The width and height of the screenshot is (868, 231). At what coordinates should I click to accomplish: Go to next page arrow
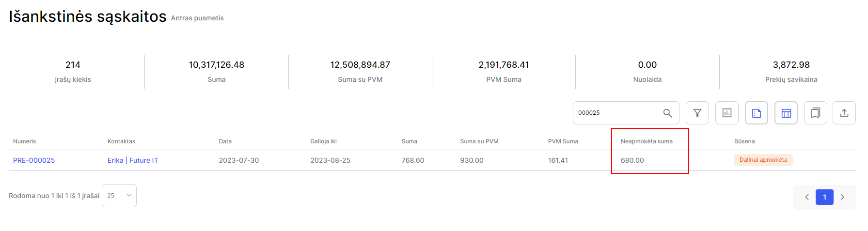pos(842,197)
